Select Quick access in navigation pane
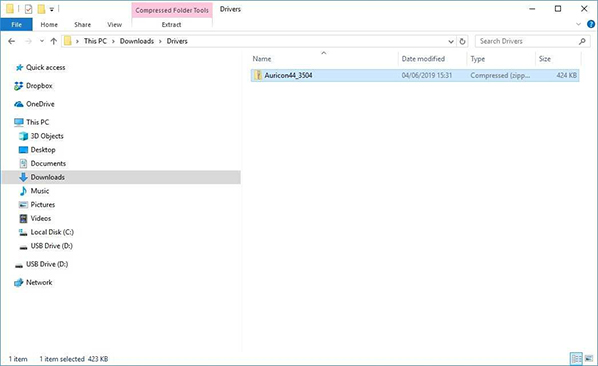The height and width of the screenshot is (366, 598). 45,67
